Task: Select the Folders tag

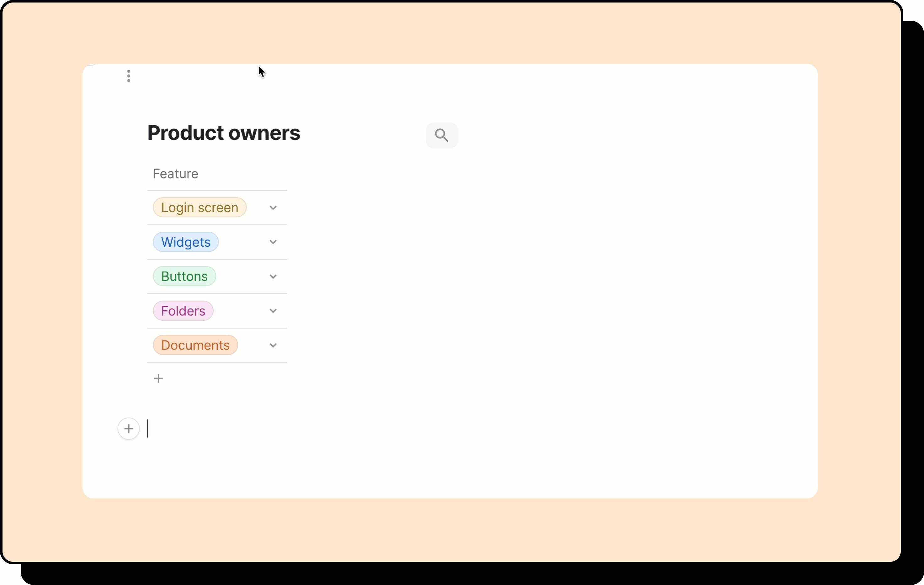Action: pos(183,310)
